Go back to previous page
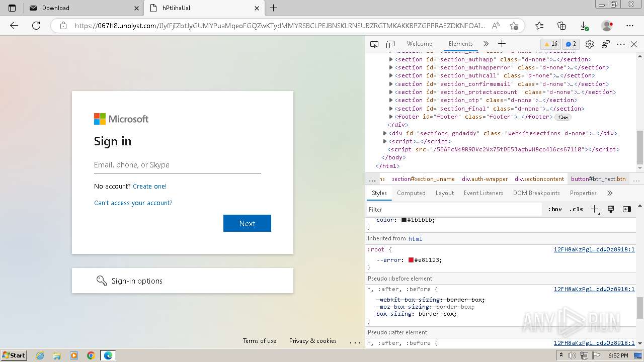This screenshot has width=644, height=362. click(x=14, y=26)
